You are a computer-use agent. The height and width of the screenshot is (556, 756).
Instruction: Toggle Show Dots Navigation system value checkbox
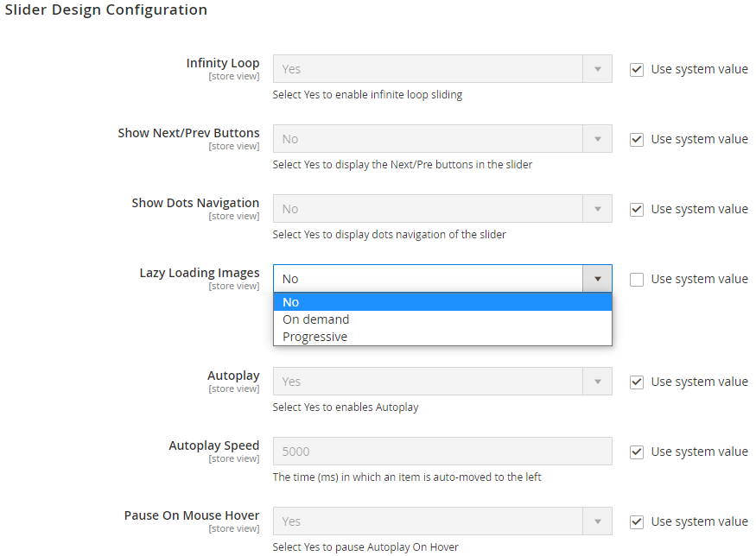click(x=637, y=209)
